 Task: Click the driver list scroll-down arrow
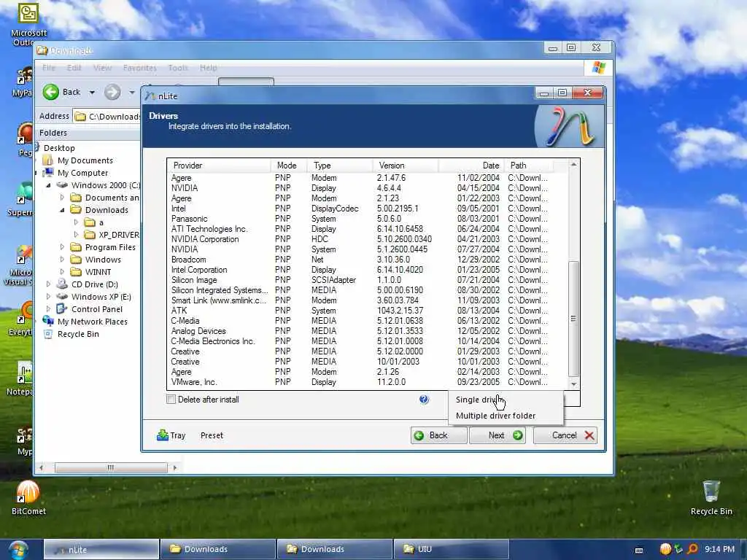coord(573,384)
